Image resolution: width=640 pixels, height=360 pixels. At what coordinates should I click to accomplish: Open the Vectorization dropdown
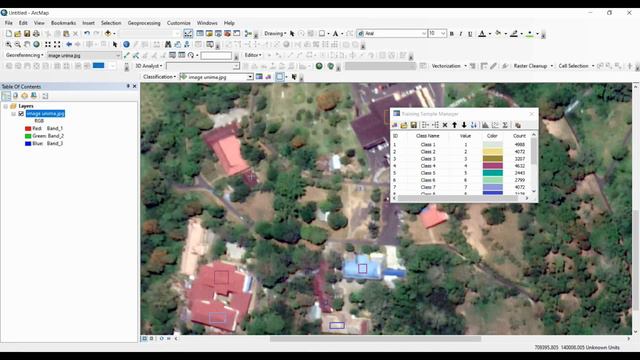click(449, 66)
